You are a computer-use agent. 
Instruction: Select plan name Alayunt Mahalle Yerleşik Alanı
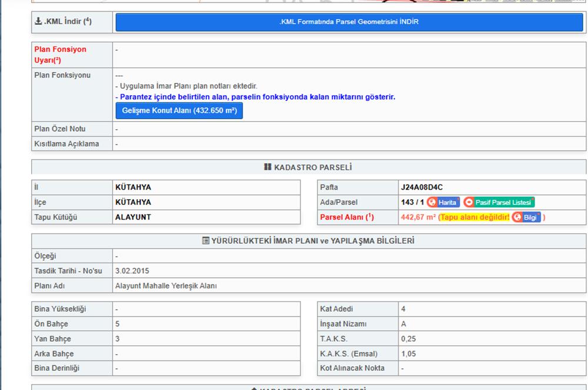pyautogui.click(x=166, y=286)
